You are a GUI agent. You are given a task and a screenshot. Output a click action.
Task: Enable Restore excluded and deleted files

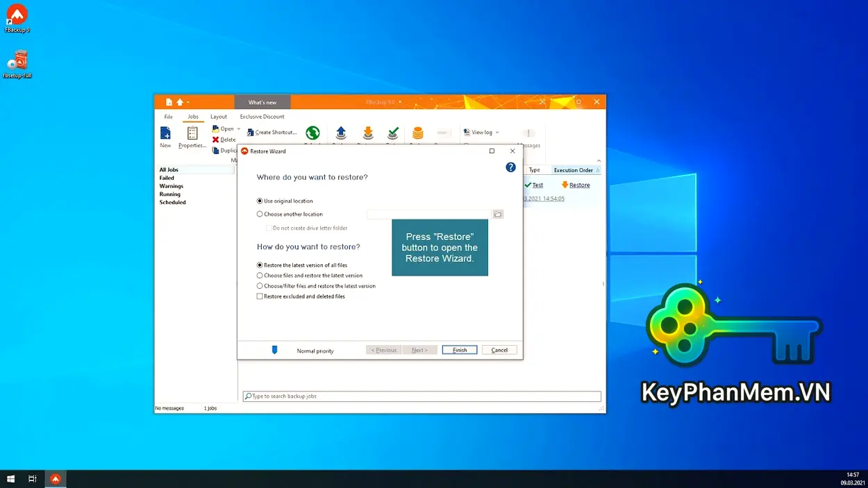click(260, 296)
